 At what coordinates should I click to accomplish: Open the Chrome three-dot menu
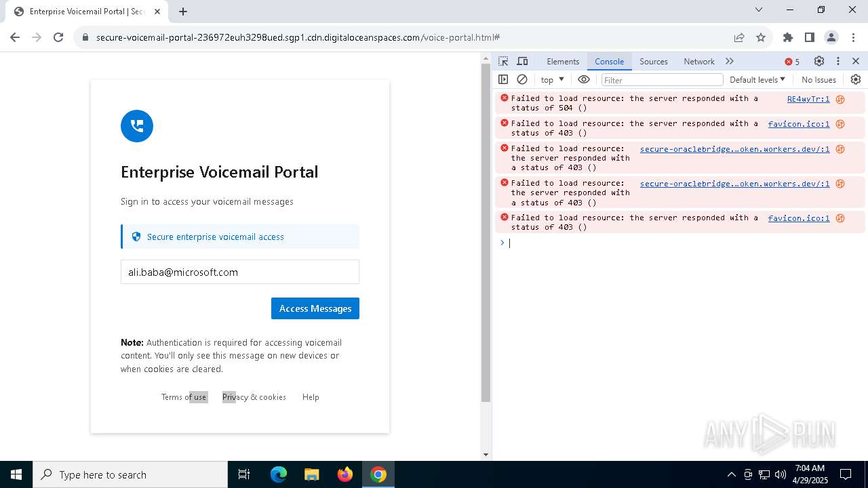pyautogui.click(x=852, y=37)
